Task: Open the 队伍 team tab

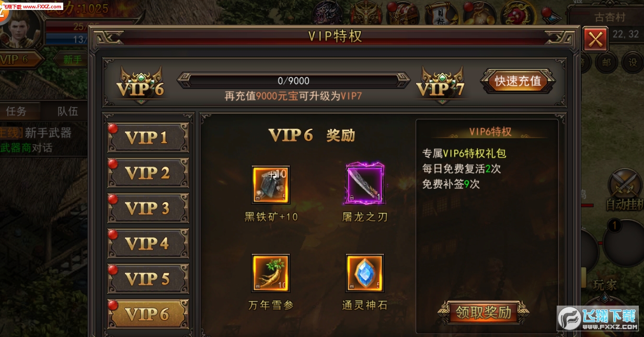Action: (x=67, y=111)
